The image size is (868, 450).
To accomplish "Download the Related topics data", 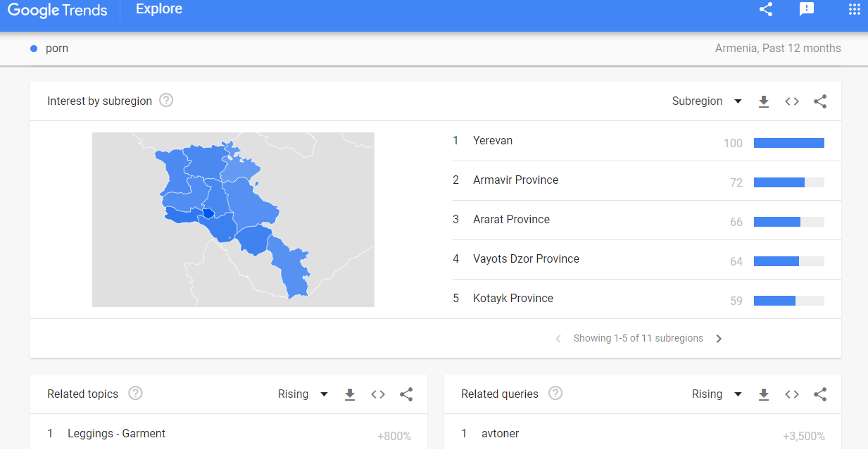I will click(350, 394).
